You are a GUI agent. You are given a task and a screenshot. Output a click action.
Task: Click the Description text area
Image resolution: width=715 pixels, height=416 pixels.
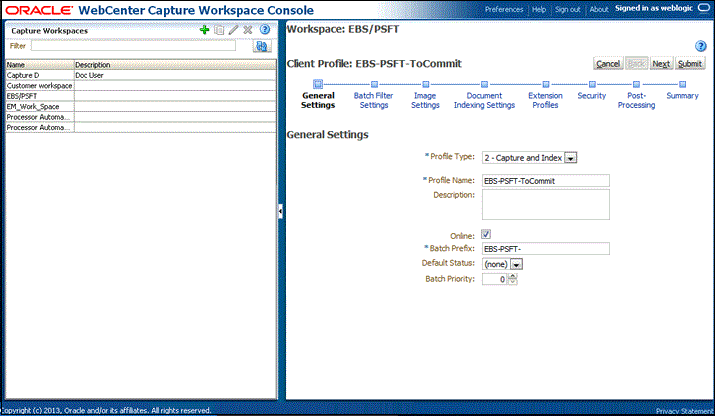point(545,204)
